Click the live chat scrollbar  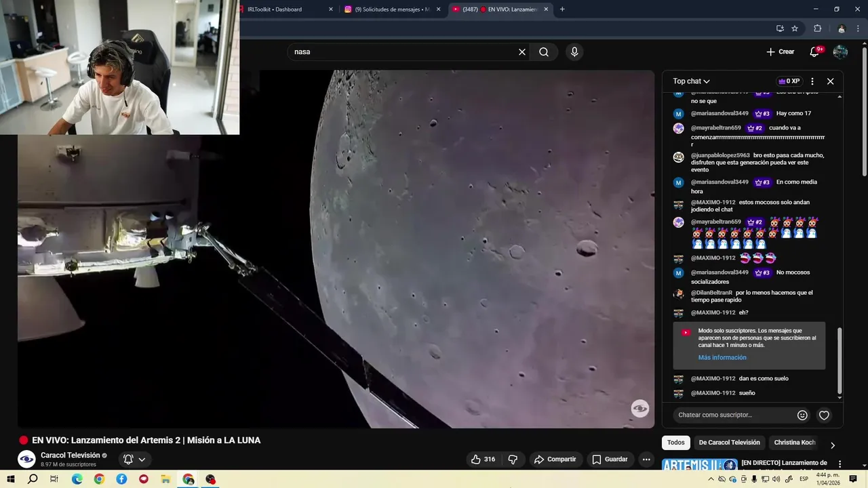click(840, 360)
